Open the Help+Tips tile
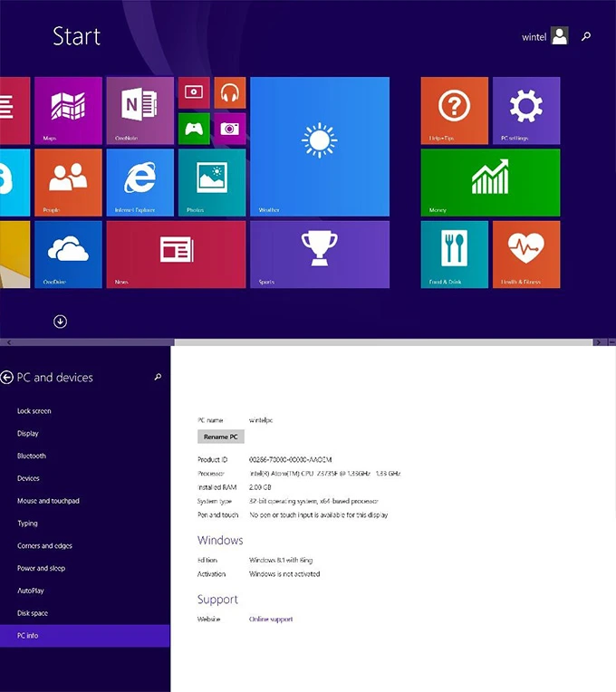Image resolution: width=616 pixels, height=692 pixels. point(455,111)
